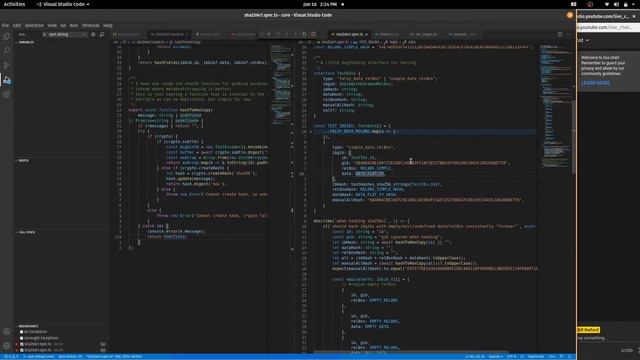640x360 pixels.
Task: Click the yellow chat username badge
Action: 588,330
